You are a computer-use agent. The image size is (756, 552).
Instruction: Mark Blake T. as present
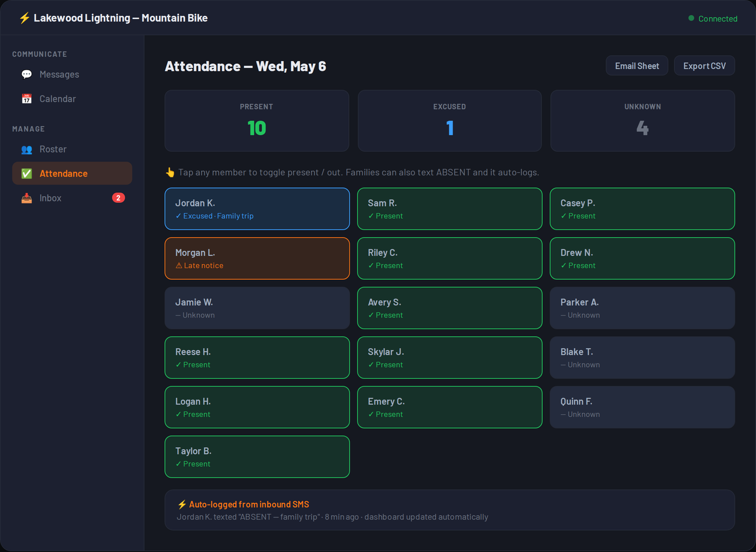[643, 358]
